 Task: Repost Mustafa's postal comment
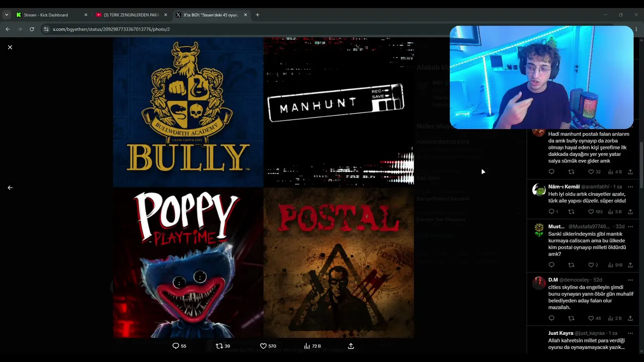571,265
